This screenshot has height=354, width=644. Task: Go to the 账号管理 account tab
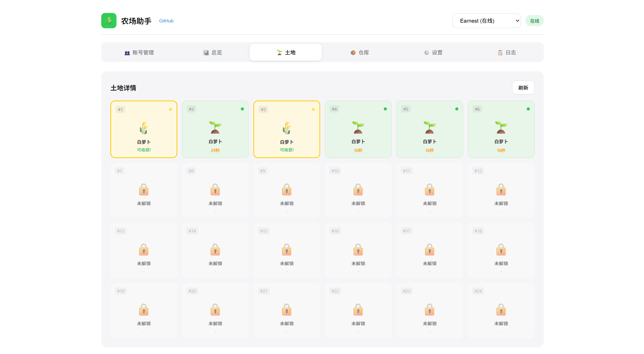click(139, 52)
